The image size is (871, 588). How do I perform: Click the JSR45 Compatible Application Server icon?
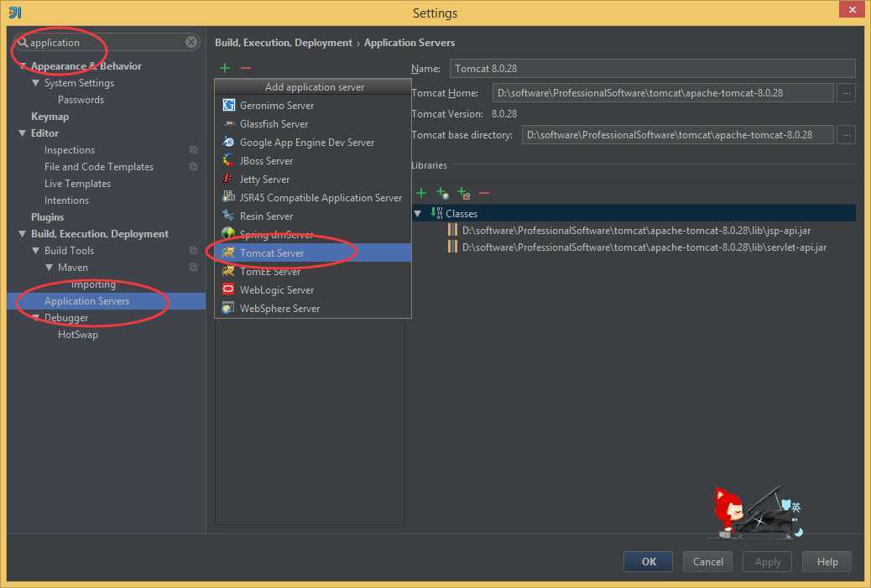point(228,197)
